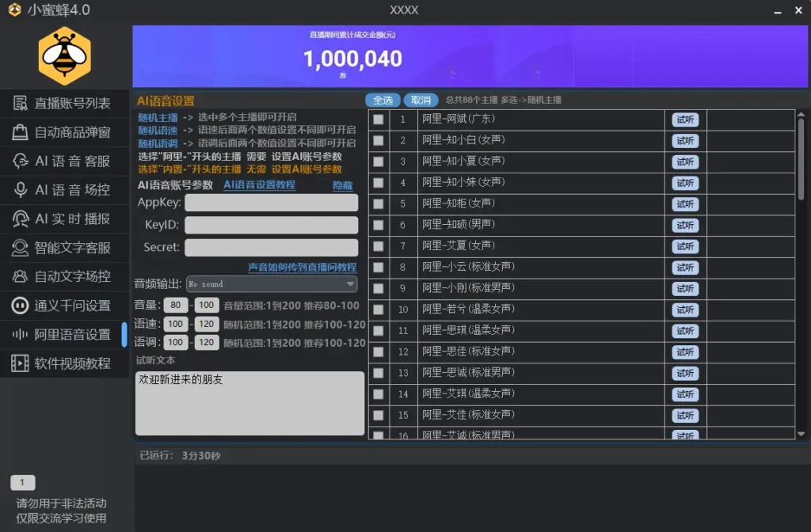The image size is (811, 532).
Task: Click the KeyID input field
Action: [272, 225]
